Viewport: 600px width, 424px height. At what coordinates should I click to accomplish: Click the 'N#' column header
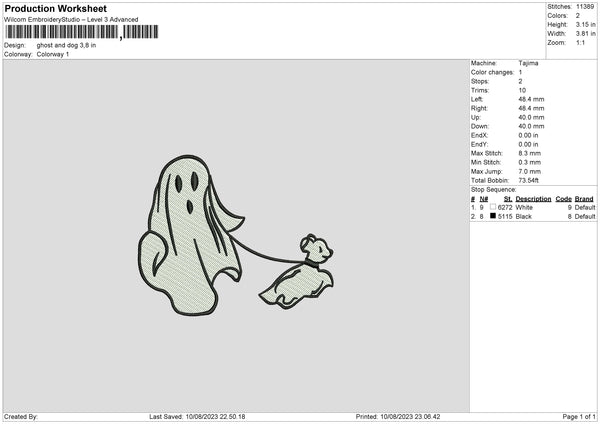(484, 199)
